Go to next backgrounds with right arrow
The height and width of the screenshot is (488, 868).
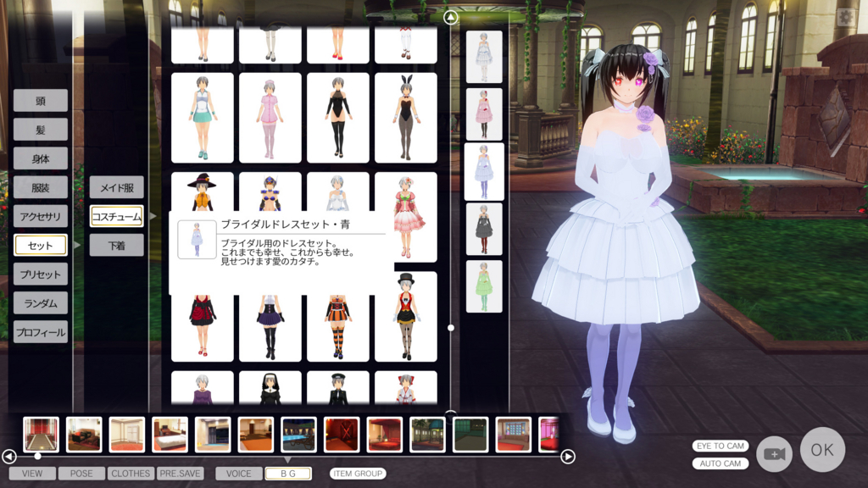(568, 457)
